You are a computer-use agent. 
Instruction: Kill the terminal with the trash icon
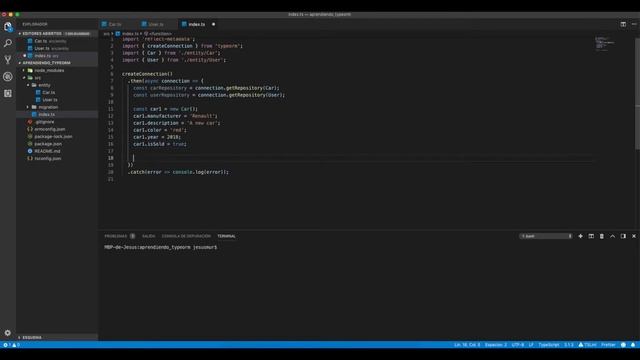point(602,236)
